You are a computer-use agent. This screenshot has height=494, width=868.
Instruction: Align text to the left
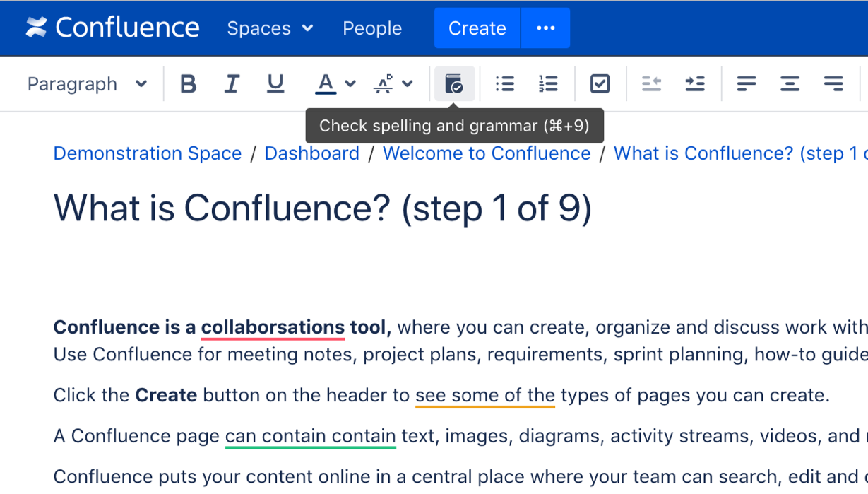click(x=747, y=84)
